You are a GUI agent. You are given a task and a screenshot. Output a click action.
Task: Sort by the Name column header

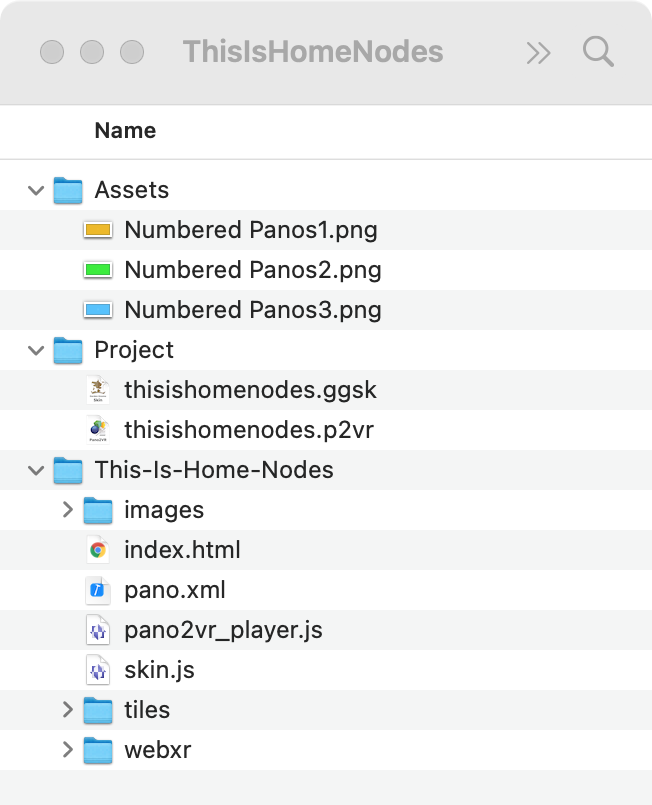(x=125, y=130)
